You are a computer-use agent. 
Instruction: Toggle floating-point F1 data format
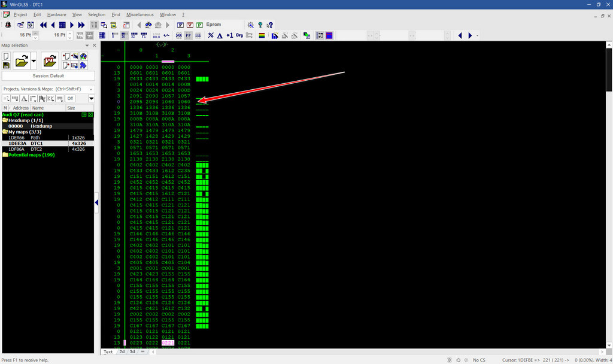coord(144,35)
